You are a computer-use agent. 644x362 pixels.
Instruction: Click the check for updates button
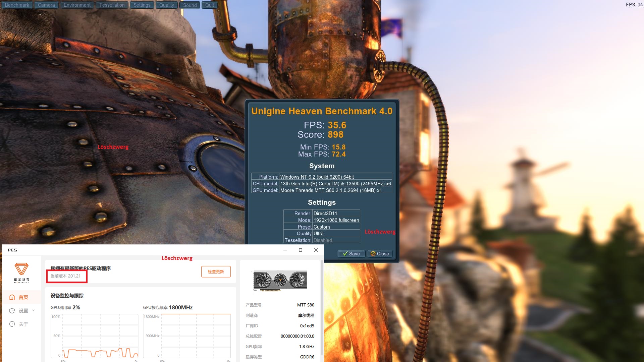pyautogui.click(x=216, y=272)
